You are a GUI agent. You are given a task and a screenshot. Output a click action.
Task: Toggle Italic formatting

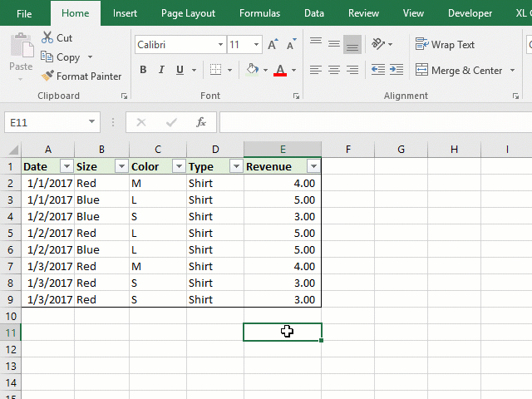161,70
